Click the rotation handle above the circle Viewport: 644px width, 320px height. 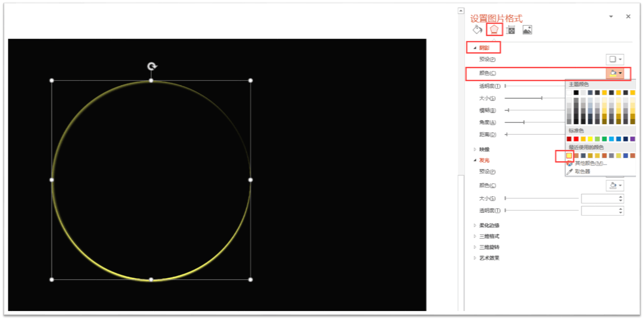coord(152,67)
